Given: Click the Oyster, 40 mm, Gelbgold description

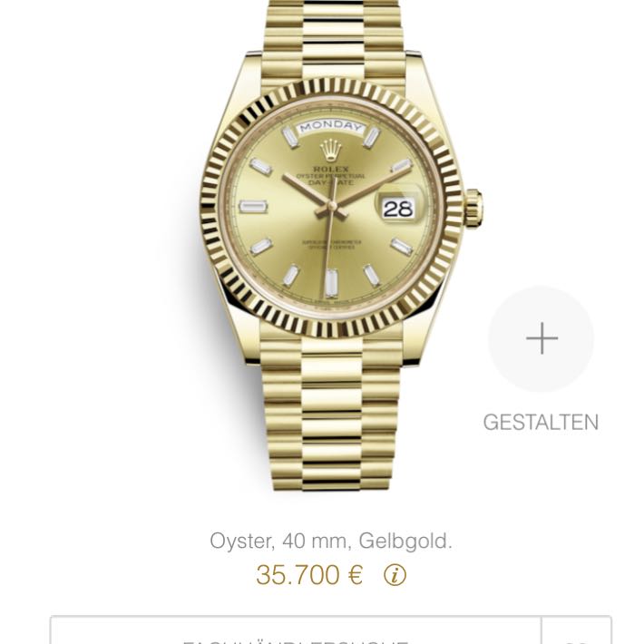Looking at the screenshot, I should tap(331, 541).
